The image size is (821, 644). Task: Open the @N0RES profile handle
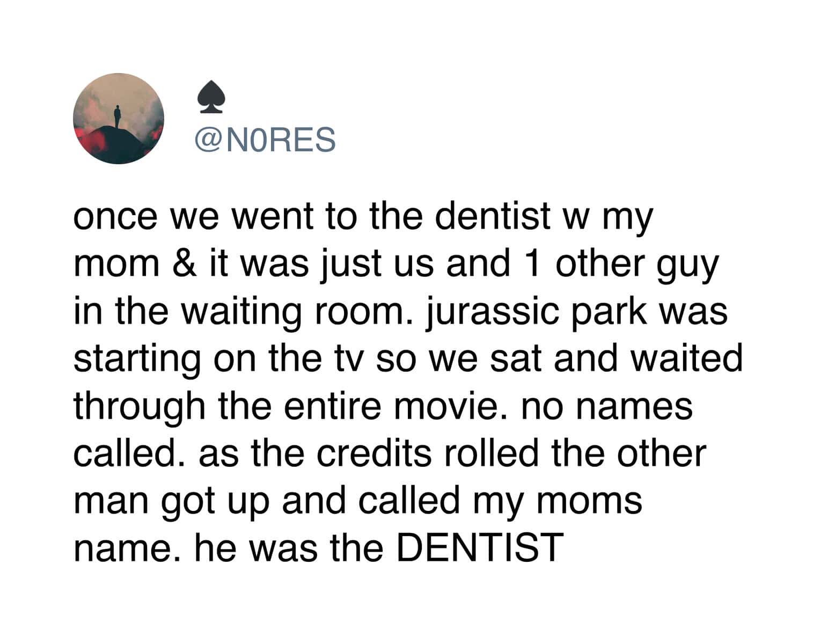tap(266, 140)
